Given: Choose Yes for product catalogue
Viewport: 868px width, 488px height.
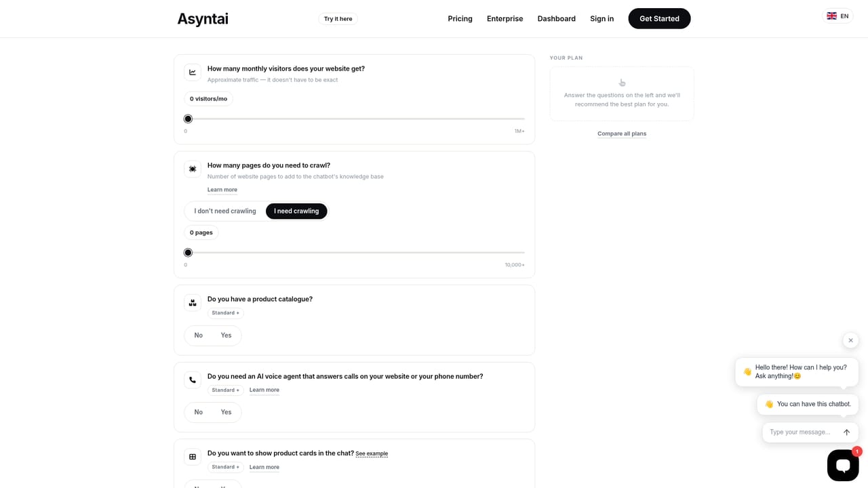Looking at the screenshot, I should 226,335.
